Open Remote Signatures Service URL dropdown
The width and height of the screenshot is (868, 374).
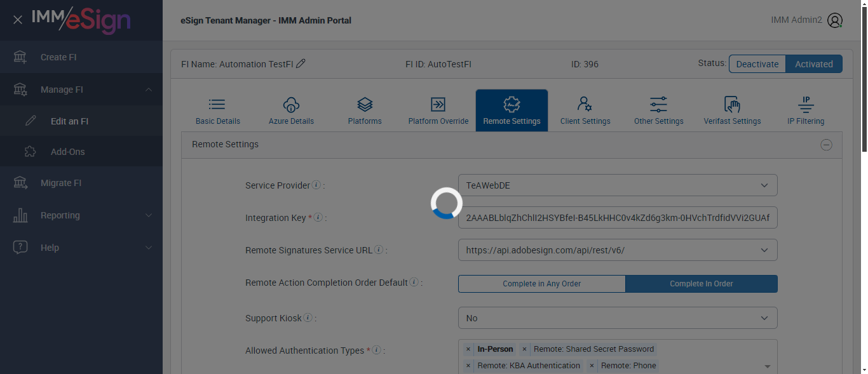coord(618,250)
